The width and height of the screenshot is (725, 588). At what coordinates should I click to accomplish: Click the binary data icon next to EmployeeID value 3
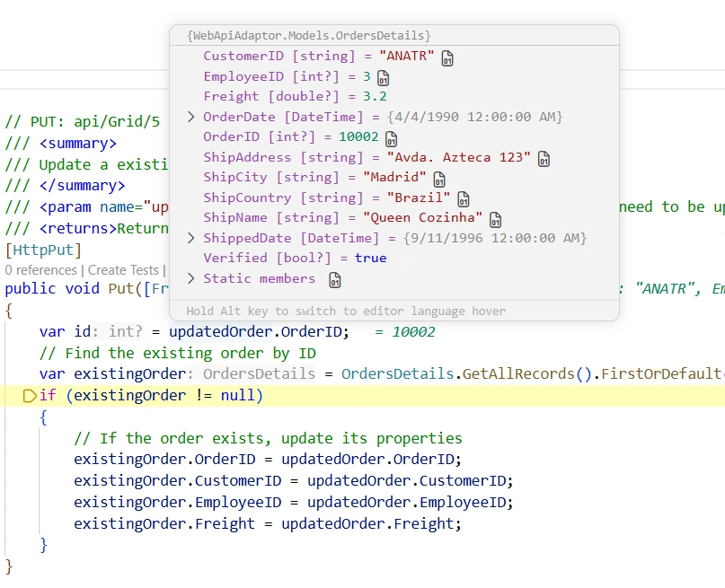(x=383, y=78)
